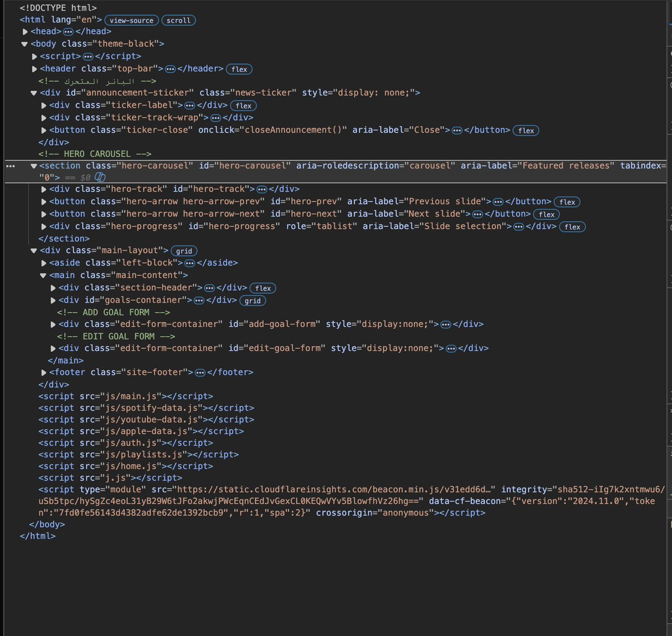This screenshot has width=672, height=636.
Task: Expand the hero-prev button element
Action: [44, 202]
